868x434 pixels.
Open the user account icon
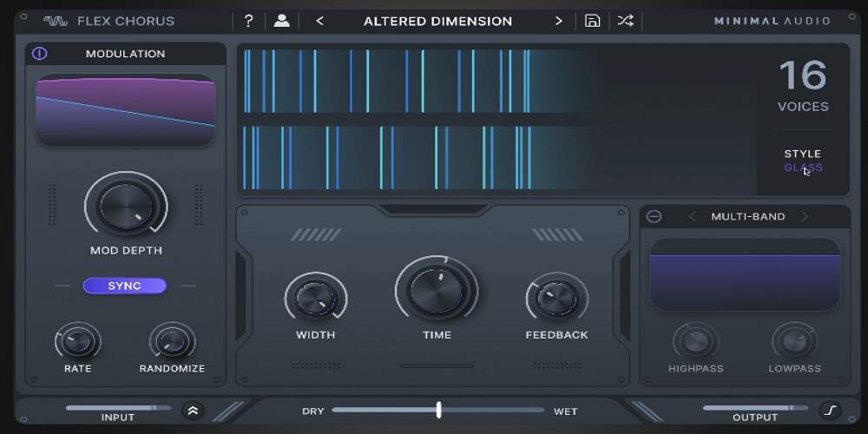pos(282,21)
